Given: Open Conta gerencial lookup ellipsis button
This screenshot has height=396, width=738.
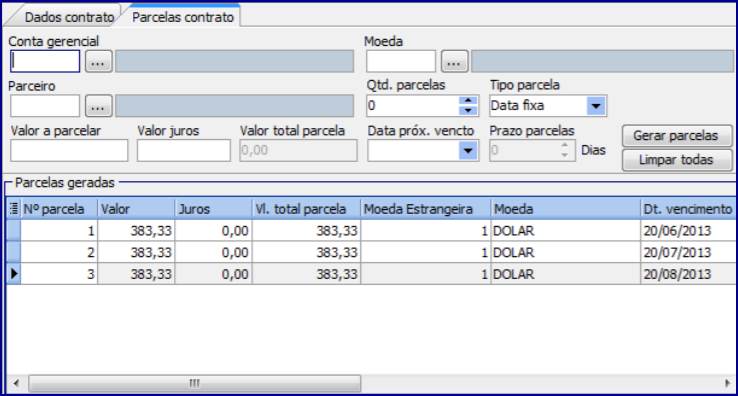Looking at the screenshot, I should coord(98,62).
